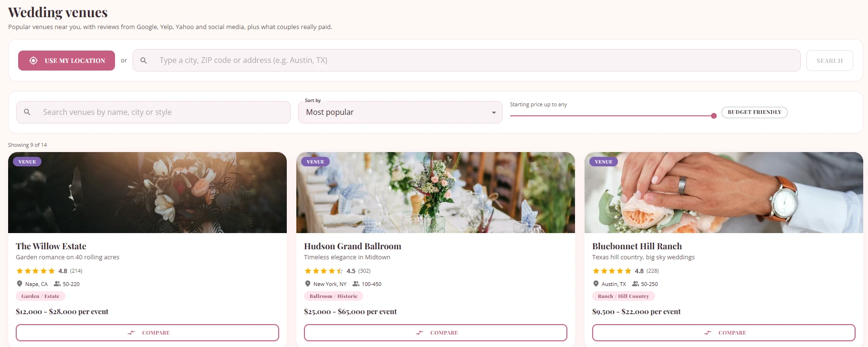Click the Search button
Image resolution: width=868 pixels, height=347 pixels.
pyautogui.click(x=829, y=61)
